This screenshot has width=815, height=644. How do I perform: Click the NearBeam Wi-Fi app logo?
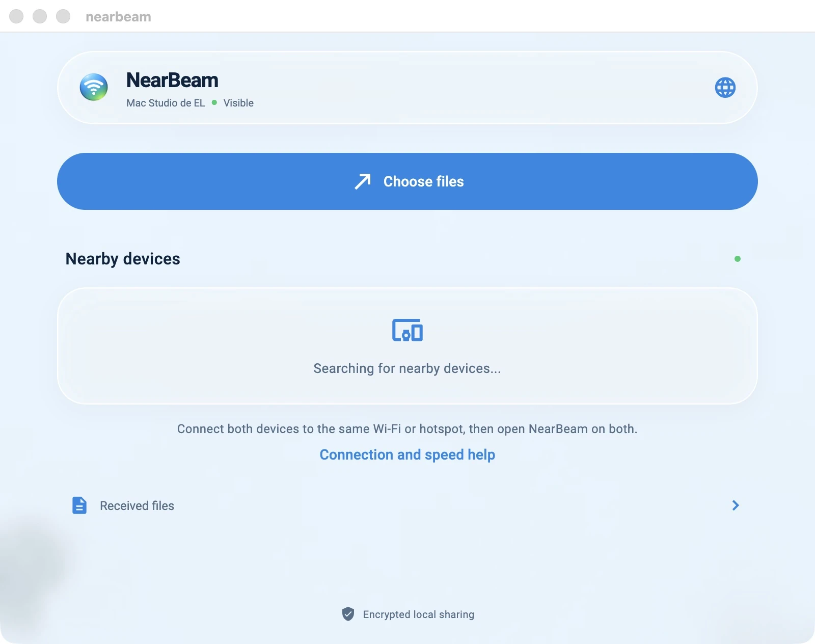pos(94,87)
